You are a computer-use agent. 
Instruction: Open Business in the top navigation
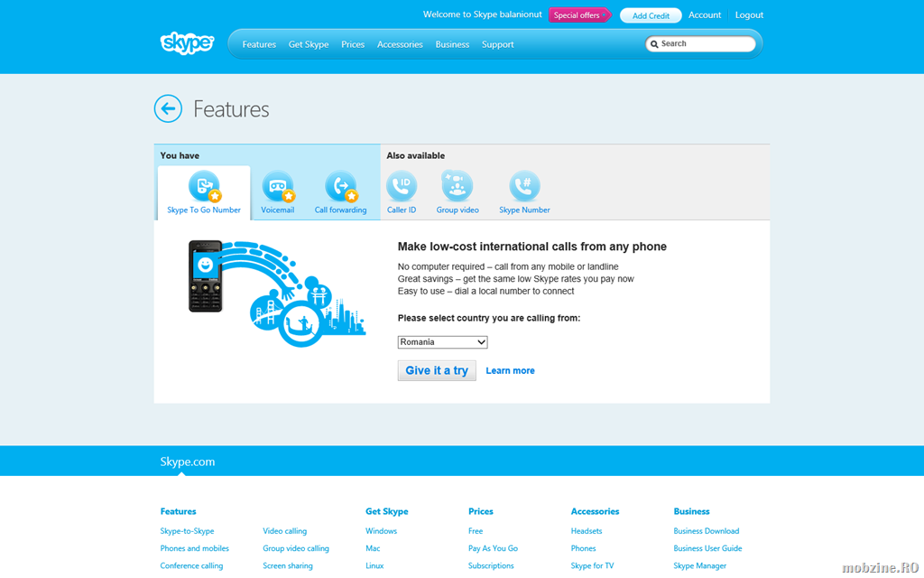point(453,45)
